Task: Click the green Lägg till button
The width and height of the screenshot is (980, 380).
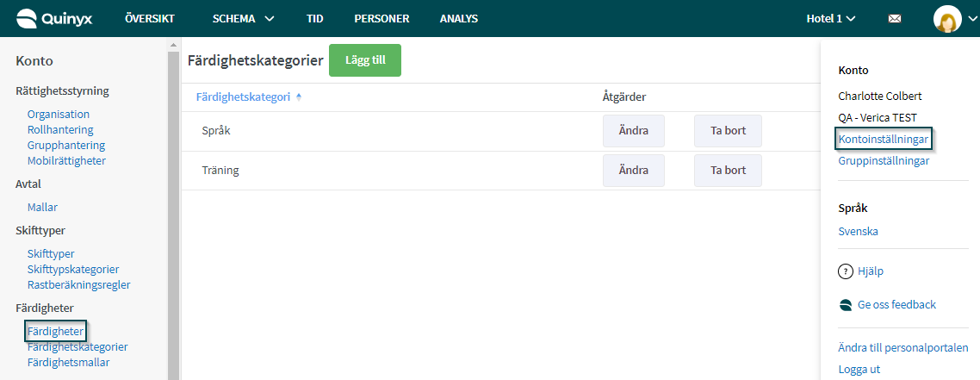Action: (x=365, y=60)
